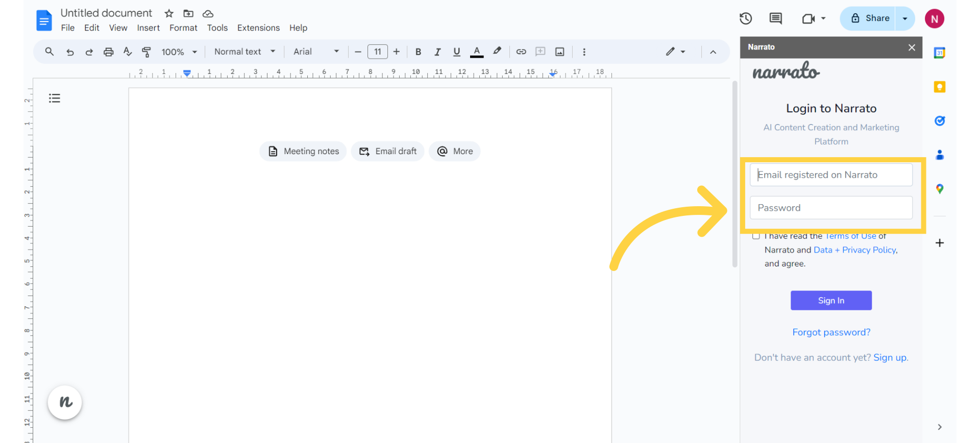The height and width of the screenshot is (443, 980).
Task: Open the Normal text style dropdown
Action: tap(245, 52)
